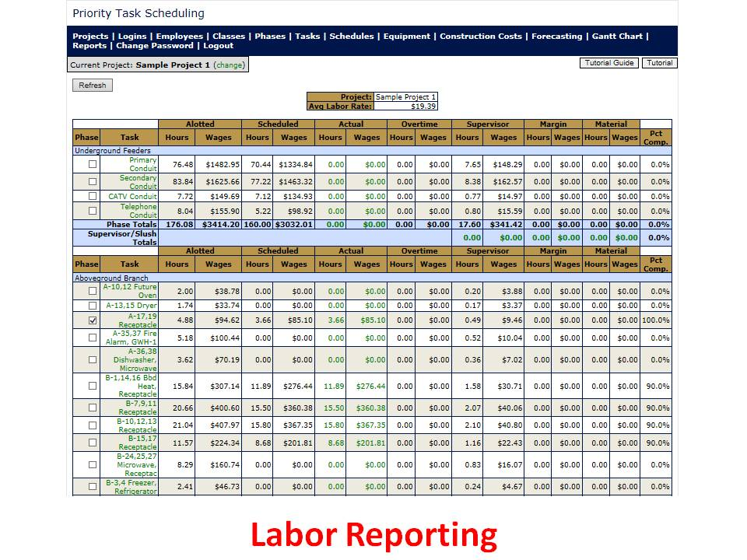
Task: Open the Logins menu item
Action: pos(132,37)
